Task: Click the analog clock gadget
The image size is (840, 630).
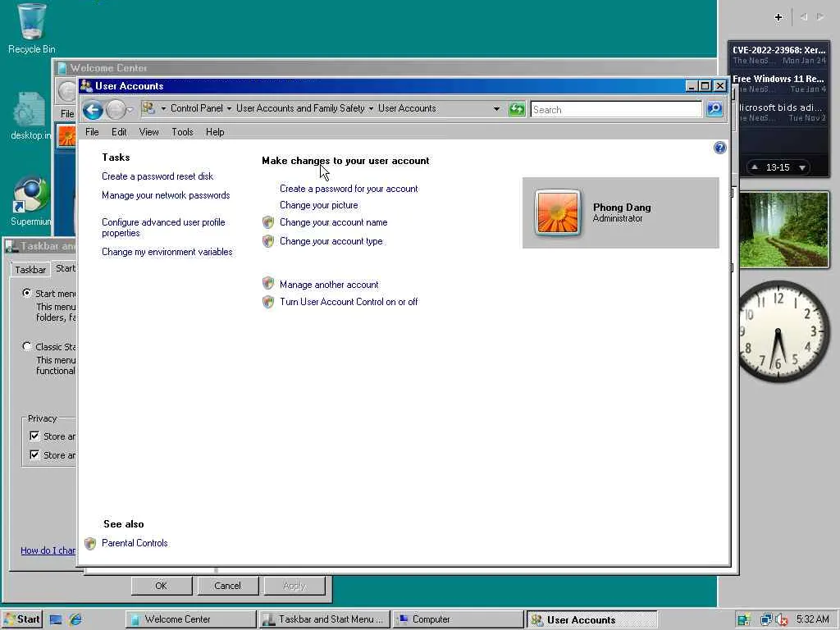Action: [x=778, y=331]
